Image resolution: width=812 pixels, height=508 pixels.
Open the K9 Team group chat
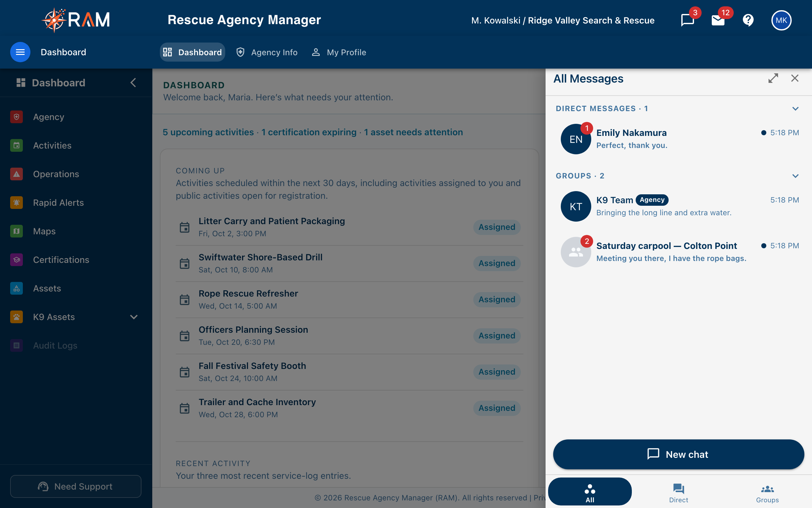point(678,206)
